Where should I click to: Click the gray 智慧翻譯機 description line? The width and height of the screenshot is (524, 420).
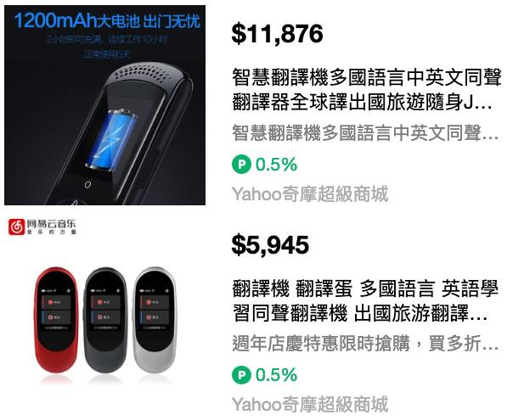coord(365,133)
